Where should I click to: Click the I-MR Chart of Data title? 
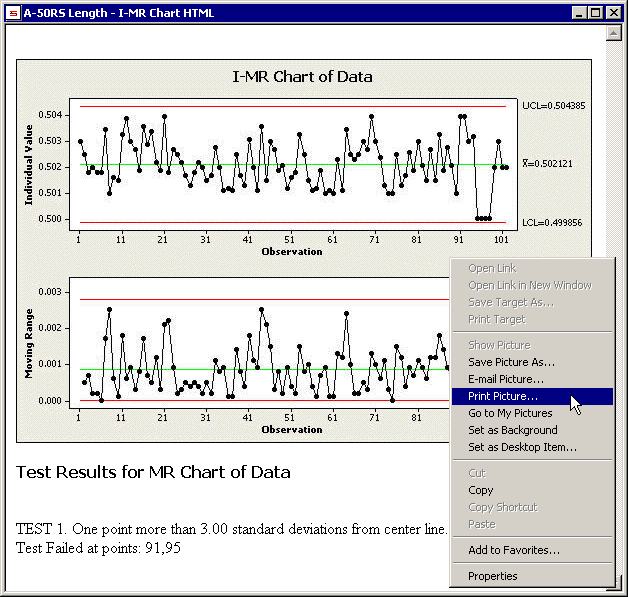(302, 77)
